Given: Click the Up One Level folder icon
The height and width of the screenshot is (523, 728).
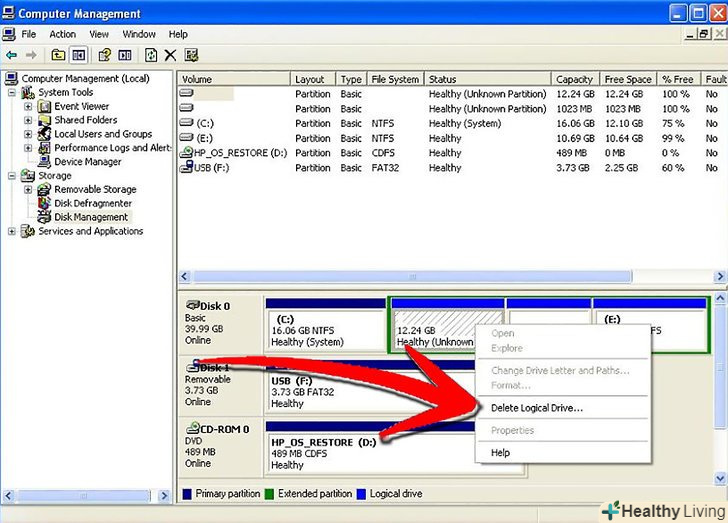Looking at the screenshot, I should (x=58, y=56).
